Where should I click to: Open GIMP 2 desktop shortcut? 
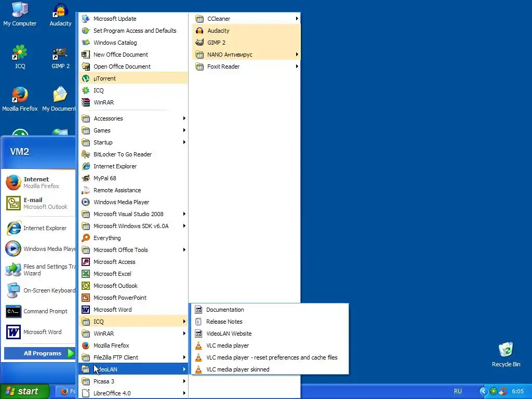pos(60,57)
